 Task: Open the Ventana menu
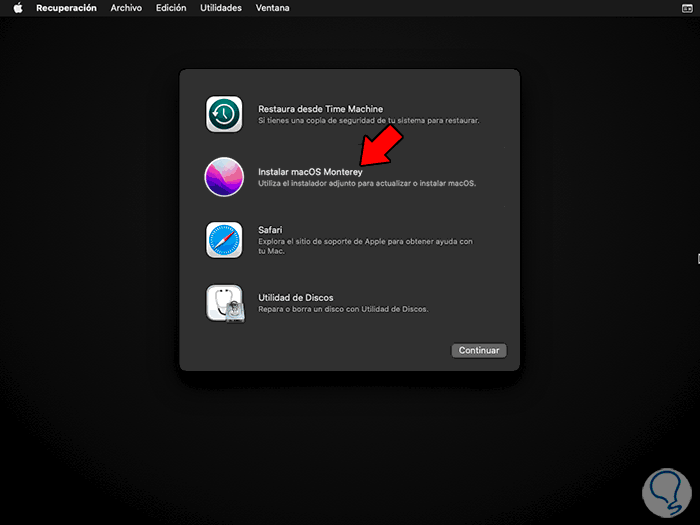click(x=272, y=8)
